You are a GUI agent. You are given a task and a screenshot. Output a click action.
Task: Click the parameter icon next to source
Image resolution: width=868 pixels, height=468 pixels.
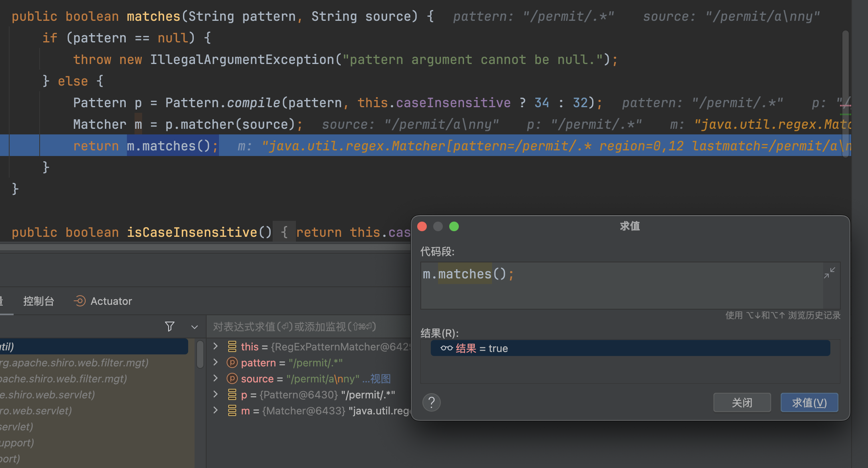[232, 379]
